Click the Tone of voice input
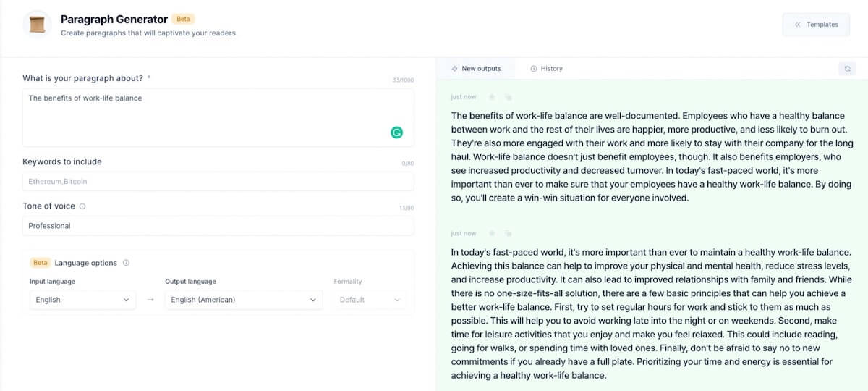The height and width of the screenshot is (391, 868). pyautogui.click(x=218, y=226)
